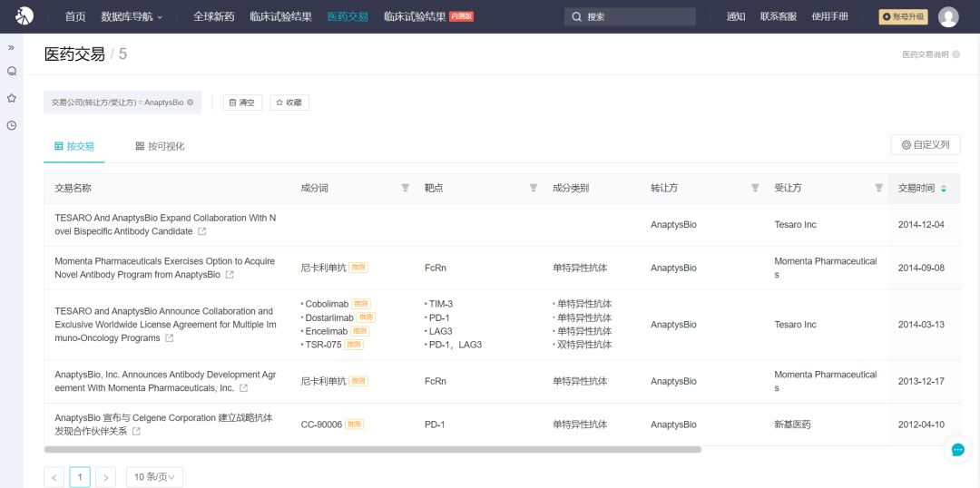Open external link for AnaptysBio Antibody Development Agreement
Screen dimensions: 980x488
pyautogui.click(x=244, y=388)
